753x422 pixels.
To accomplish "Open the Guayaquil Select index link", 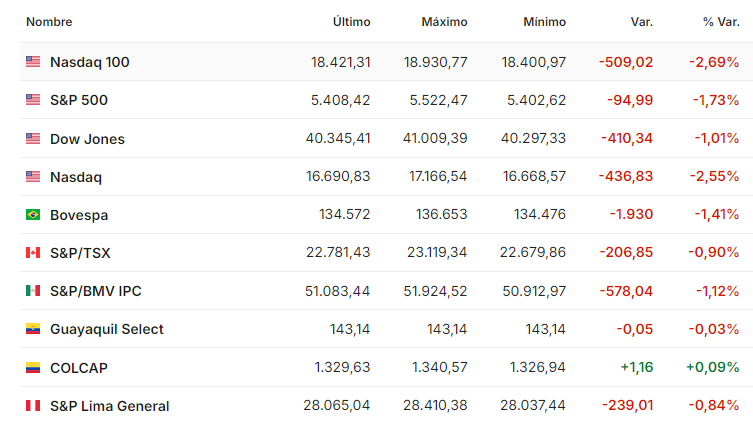I will pos(107,329).
